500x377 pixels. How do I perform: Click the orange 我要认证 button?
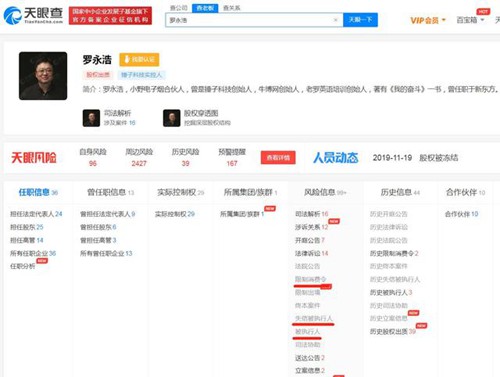[139, 60]
